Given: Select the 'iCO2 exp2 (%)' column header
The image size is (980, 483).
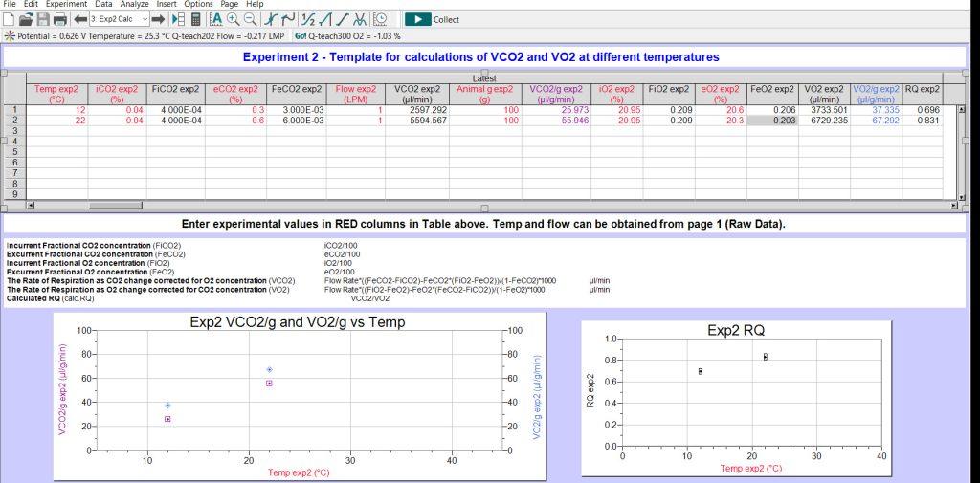Looking at the screenshot, I should click(117, 94).
